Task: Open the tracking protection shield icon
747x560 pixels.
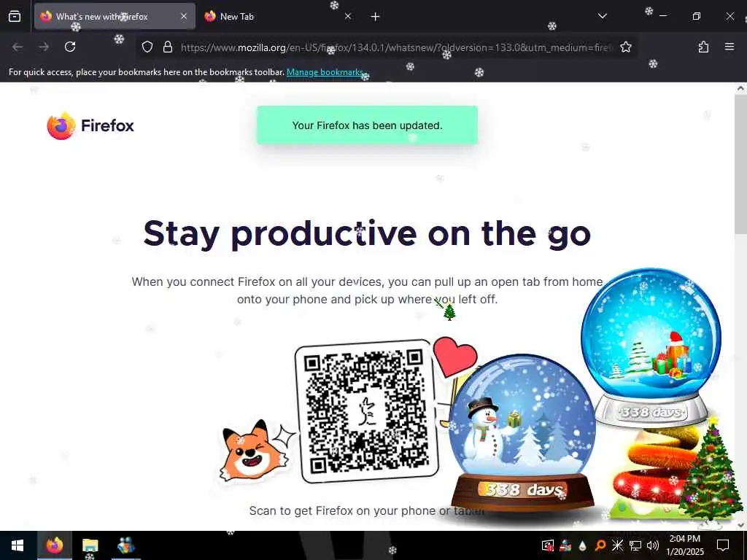Action: 147,47
